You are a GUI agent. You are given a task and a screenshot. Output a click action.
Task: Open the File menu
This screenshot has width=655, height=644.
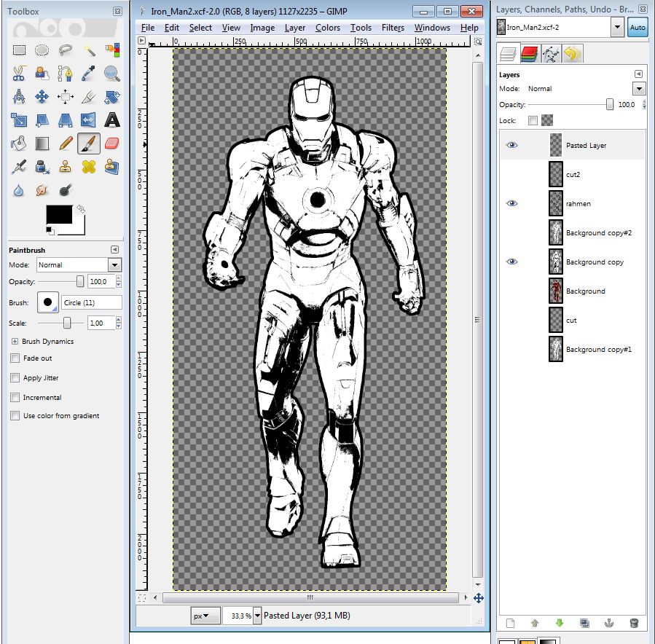(x=148, y=28)
